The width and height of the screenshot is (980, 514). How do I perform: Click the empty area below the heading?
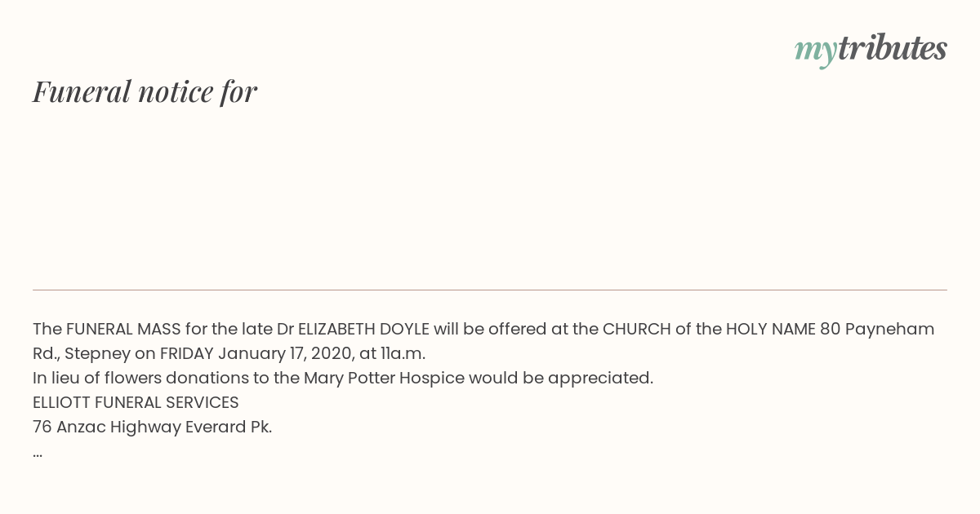click(x=490, y=196)
